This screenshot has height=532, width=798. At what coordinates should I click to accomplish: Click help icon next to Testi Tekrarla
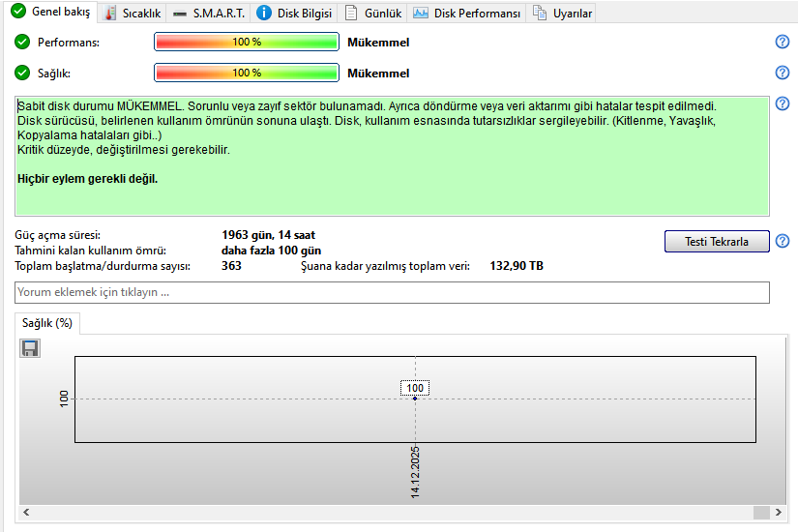[x=783, y=241]
